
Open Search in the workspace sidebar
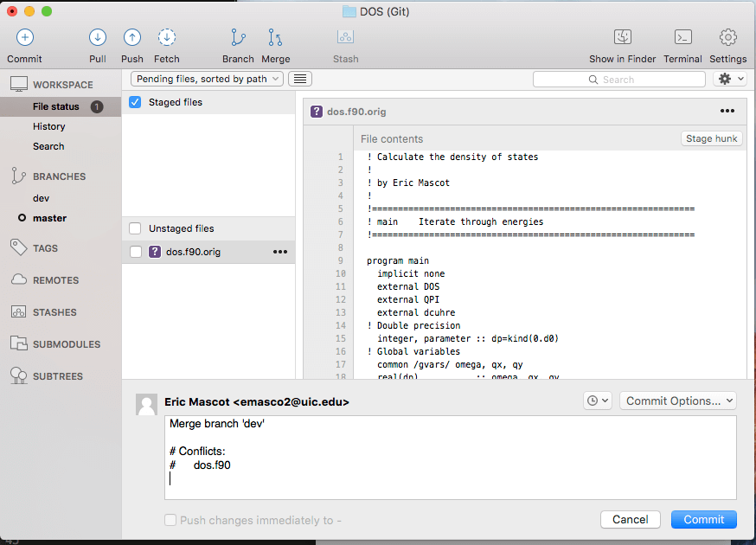pos(48,146)
